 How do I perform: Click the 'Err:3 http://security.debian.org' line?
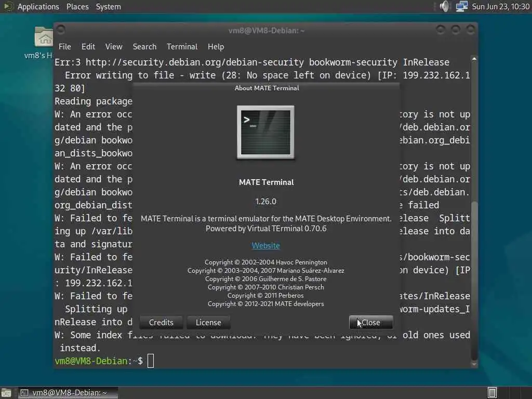tap(252, 62)
